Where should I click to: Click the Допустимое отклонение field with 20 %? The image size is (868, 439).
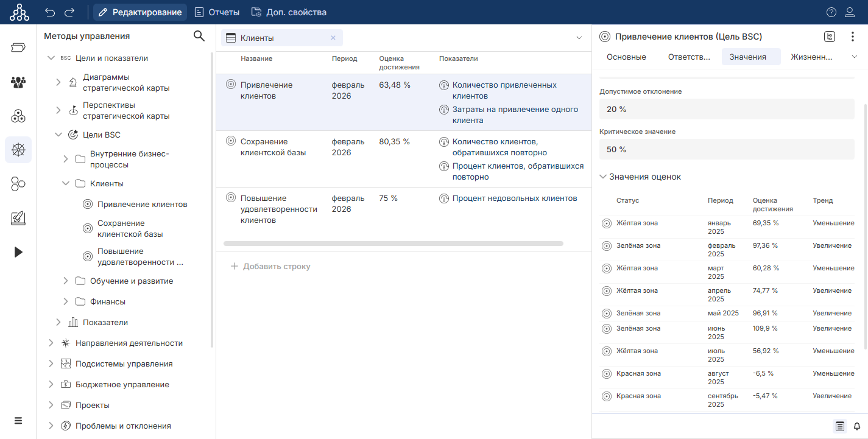click(x=727, y=109)
